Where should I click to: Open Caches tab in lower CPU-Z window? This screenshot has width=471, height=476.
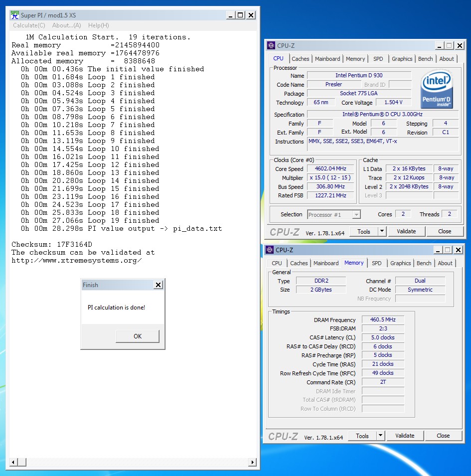[x=299, y=263]
